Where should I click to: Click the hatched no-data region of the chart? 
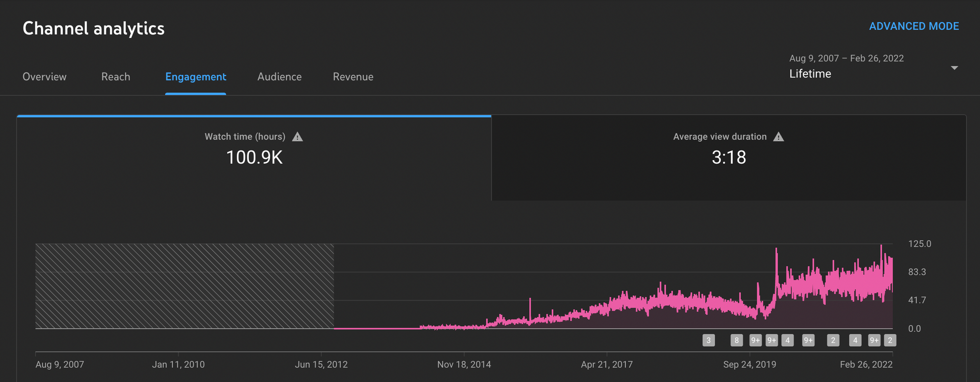click(184, 286)
